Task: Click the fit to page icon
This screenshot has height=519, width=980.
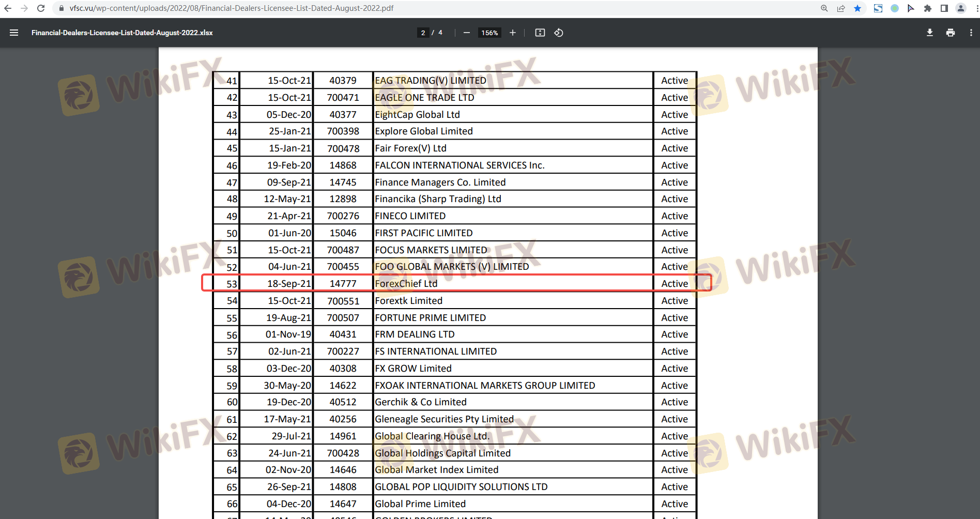Action: [x=540, y=33]
